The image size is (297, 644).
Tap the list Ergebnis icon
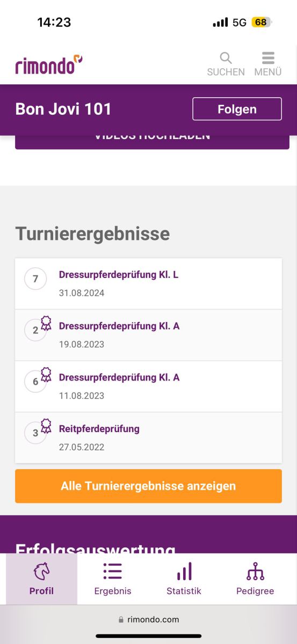113,572
